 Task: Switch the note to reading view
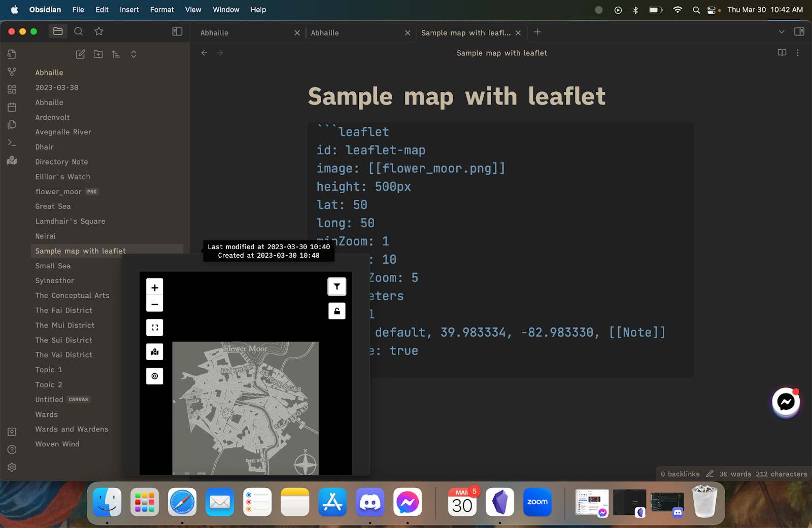(782, 53)
